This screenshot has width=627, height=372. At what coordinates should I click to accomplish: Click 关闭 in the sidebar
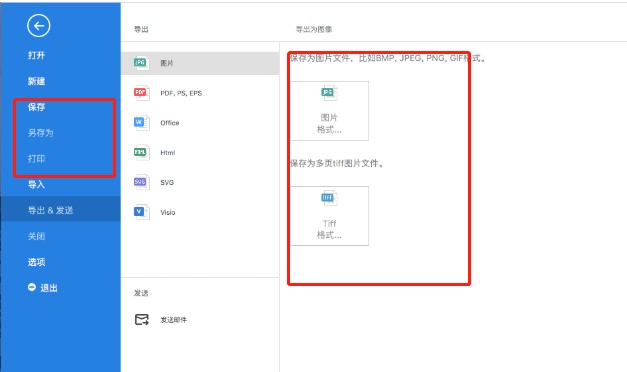pos(36,236)
